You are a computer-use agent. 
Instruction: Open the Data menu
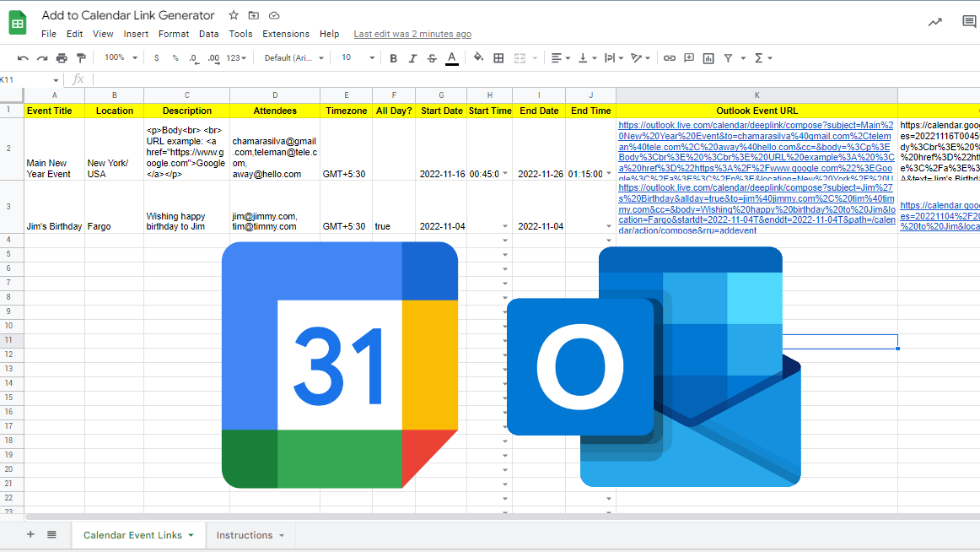pos(209,34)
